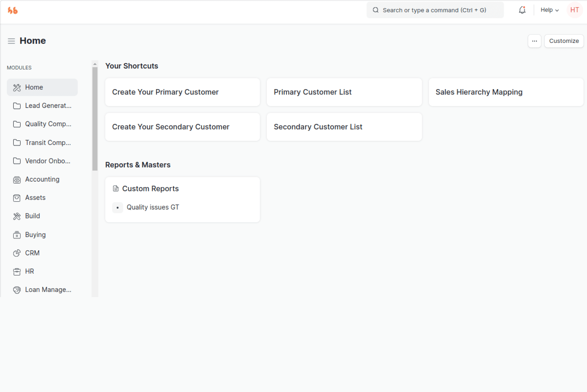
Task: Focus the search or command input field
Action: click(435, 10)
